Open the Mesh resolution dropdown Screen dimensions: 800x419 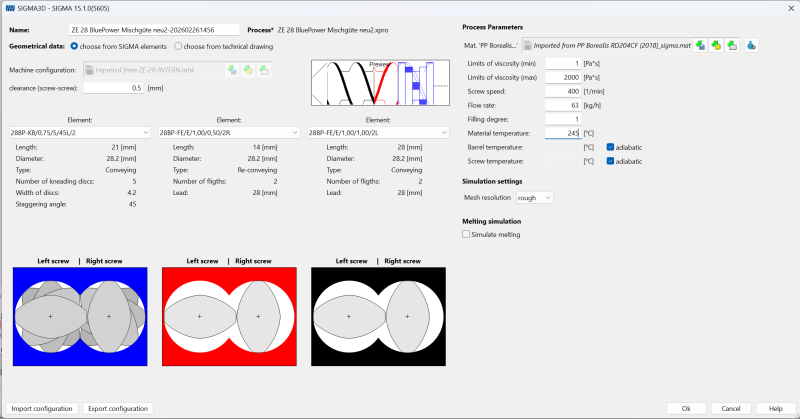[x=534, y=198]
